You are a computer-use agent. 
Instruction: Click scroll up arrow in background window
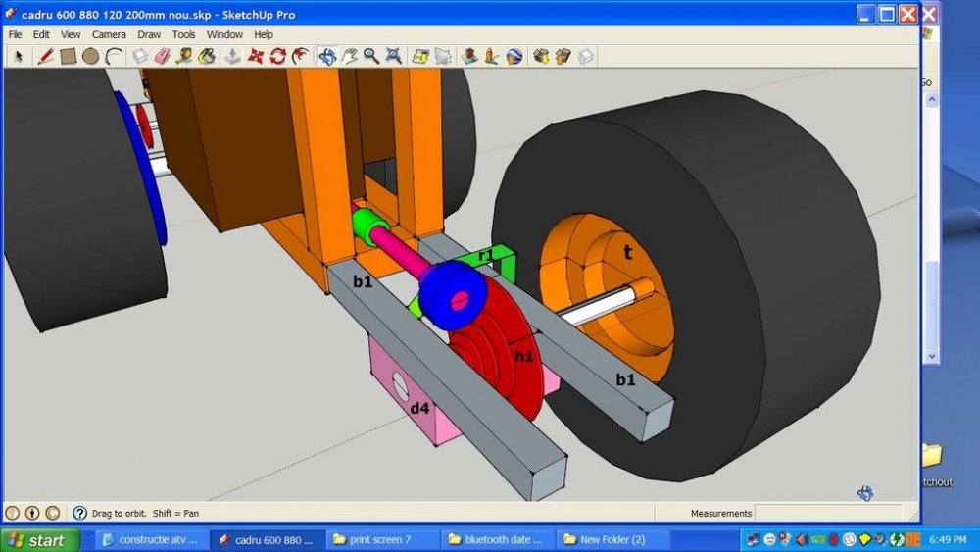pos(931,100)
